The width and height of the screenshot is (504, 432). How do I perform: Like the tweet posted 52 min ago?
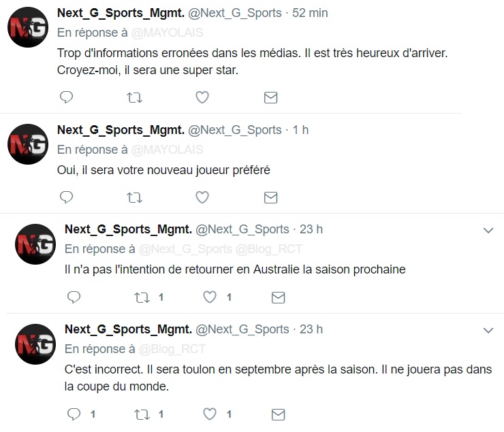(202, 97)
